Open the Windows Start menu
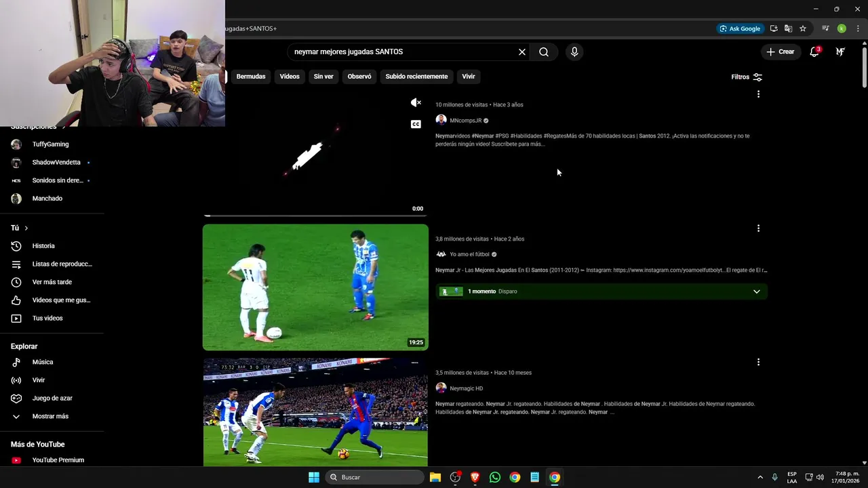Image resolution: width=868 pixels, height=488 pixels. [x=314, y=477]
